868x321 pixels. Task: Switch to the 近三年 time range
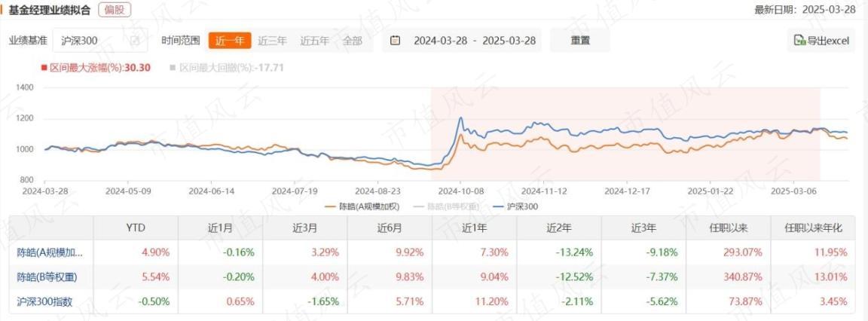pos(272,41)
